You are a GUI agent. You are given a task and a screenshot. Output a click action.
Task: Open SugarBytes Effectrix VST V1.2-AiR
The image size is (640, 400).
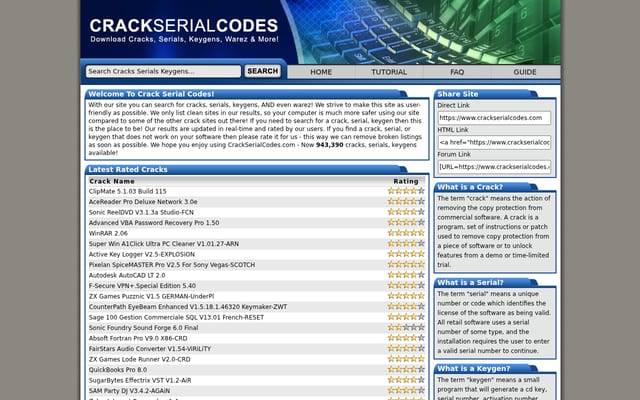140,380
